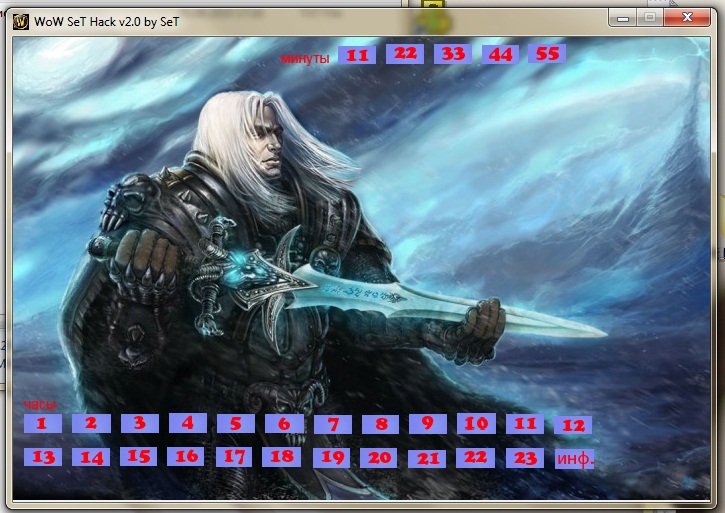Click the минуты label
Image resolution: width=725 pixels, height=513 pixels.
pos(305,58)
